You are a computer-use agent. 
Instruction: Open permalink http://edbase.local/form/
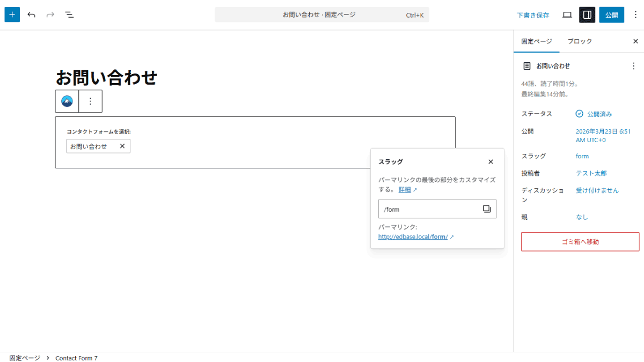415,237
